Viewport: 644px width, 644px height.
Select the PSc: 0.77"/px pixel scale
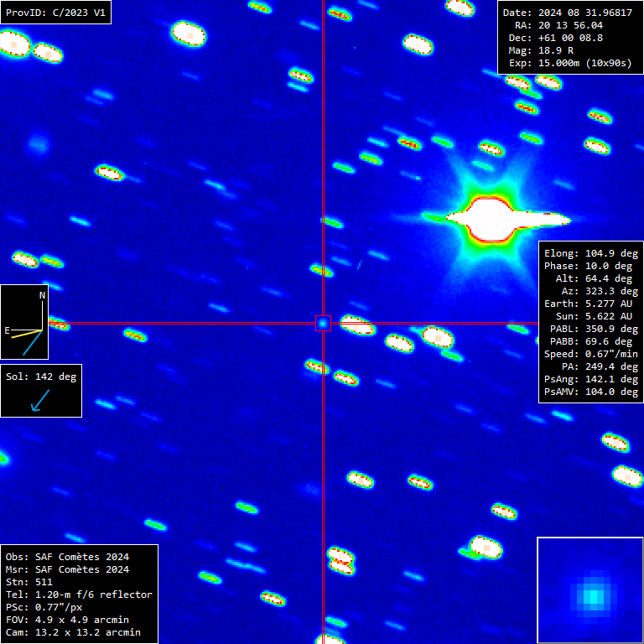tap(44, 607)
